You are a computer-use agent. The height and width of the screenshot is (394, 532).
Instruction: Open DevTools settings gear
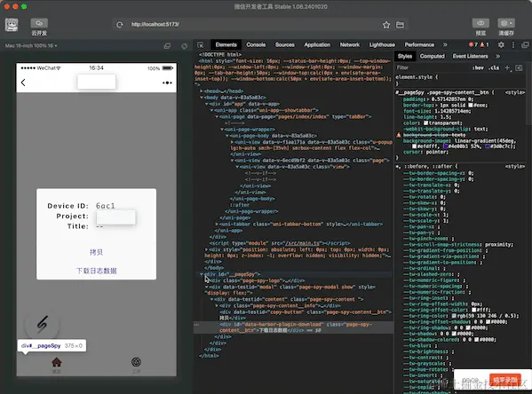click(x=501, y=44)
